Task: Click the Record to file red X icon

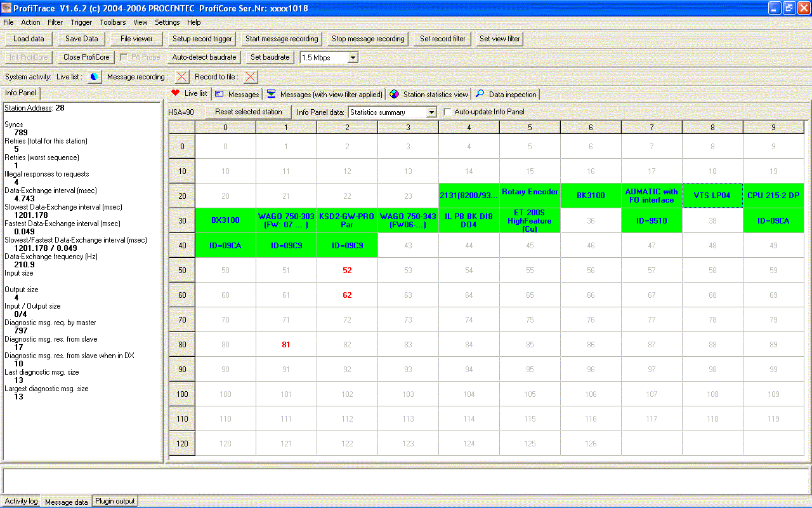Action: tap(251, 77)
